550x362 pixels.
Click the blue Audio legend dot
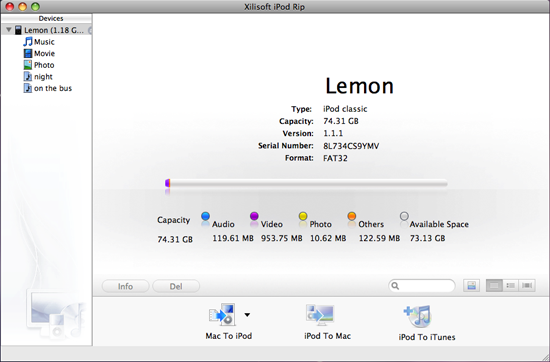206,216
